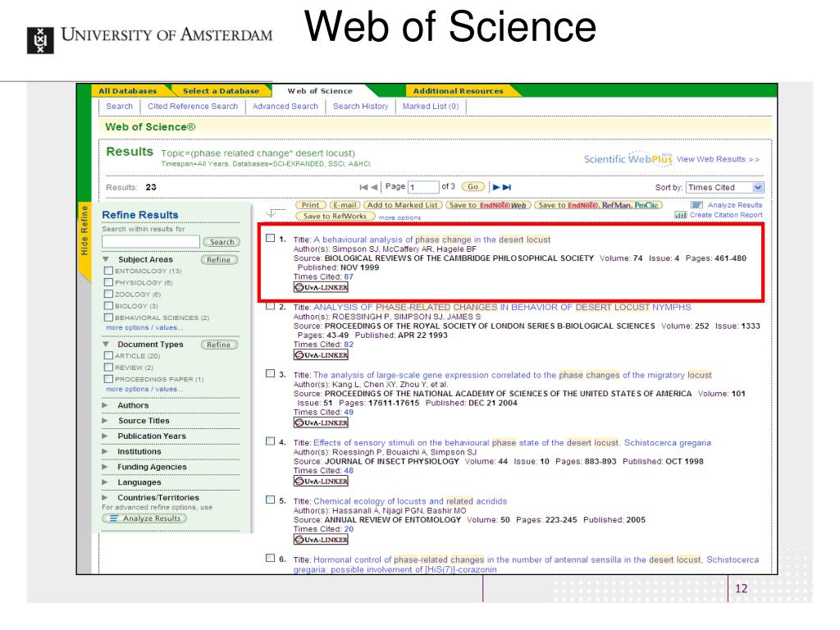This screenshot has width=840, height=630.
Task: Open Search History
Action: tap(361, 106)
